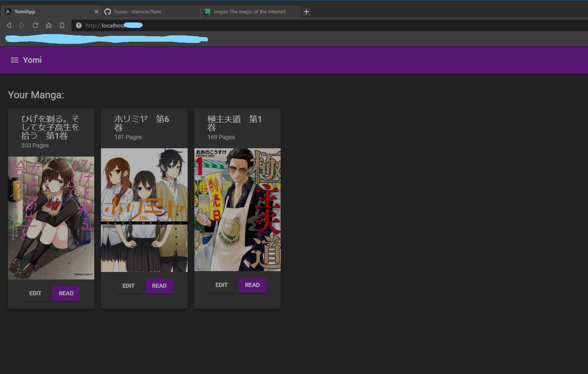Click the GitHub favicon on Issues tab
The width and height of the screenshot is (588, 374).
(108, 12)
